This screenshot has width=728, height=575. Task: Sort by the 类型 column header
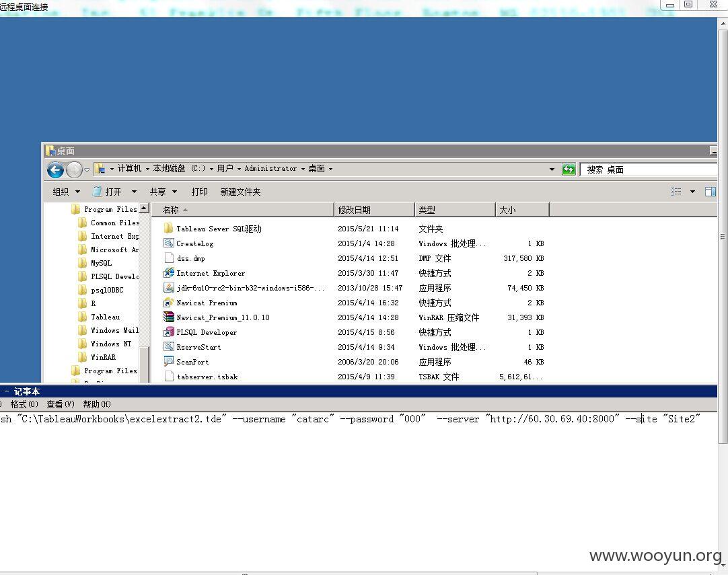pyautogui.click(x=455, y=210)
